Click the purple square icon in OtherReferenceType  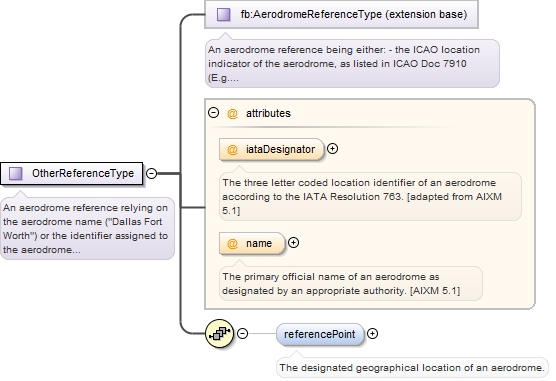point(16,173)
